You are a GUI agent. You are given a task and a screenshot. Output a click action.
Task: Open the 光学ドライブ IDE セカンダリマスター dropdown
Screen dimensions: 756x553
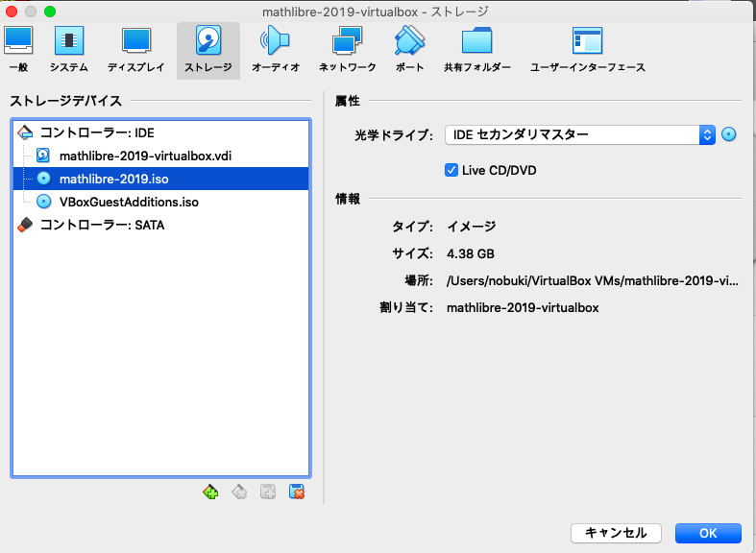(x=579, y=134)
